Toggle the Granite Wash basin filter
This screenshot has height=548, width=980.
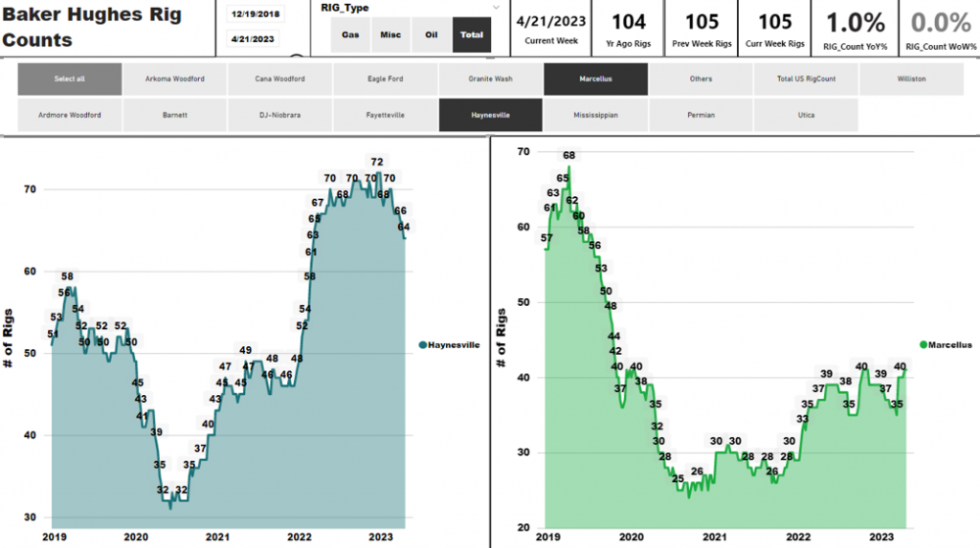(491, 79)
